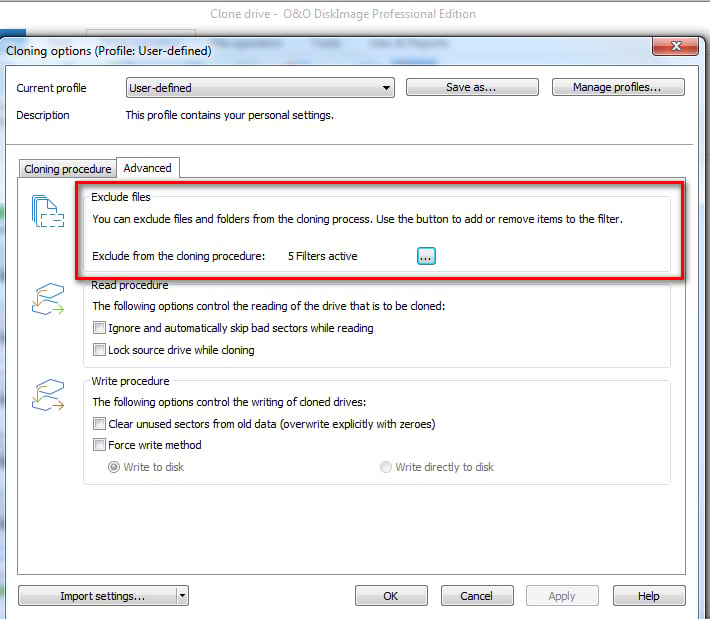Click the '5 Filters active' text
Screen dimensions: 710x619
coord(322,256)
